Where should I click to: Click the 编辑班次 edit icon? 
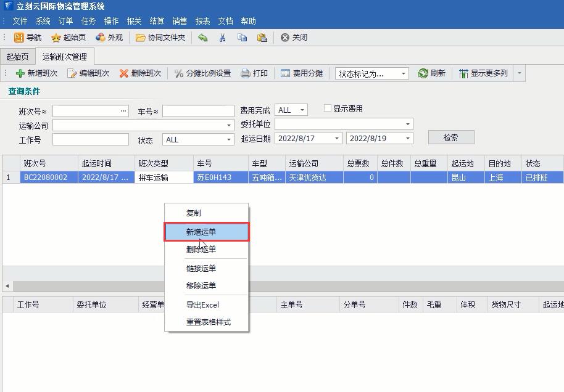click(x=72, y=73)
